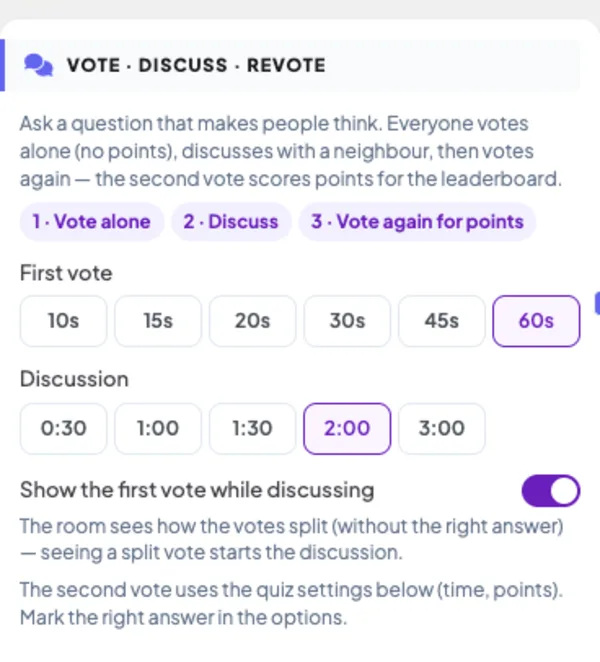The image size is (600, 662).
Task: Click the '2 · Discuss' step pill
Action: click(231, 222)
